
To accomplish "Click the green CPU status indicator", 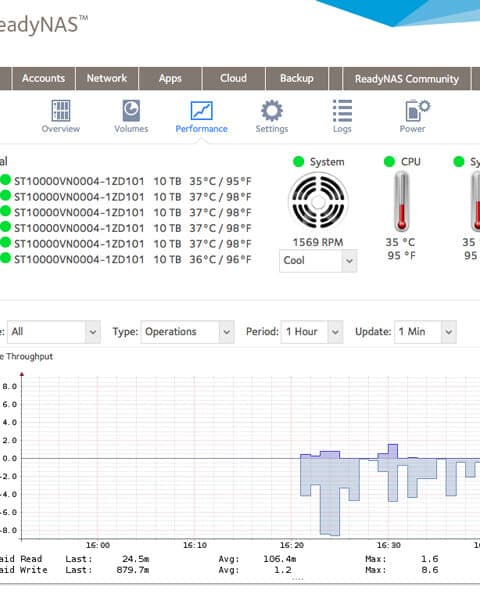I will click(x=389, y=162).
